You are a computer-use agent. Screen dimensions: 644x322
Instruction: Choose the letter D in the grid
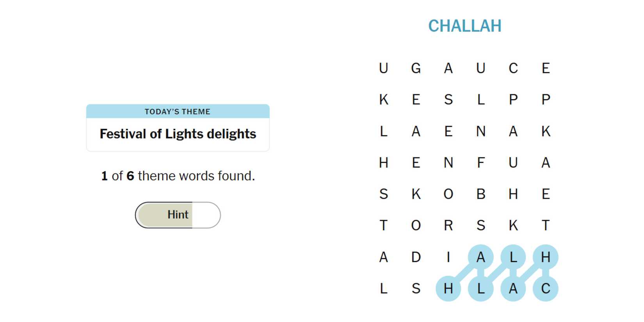[x=416, y=257]
